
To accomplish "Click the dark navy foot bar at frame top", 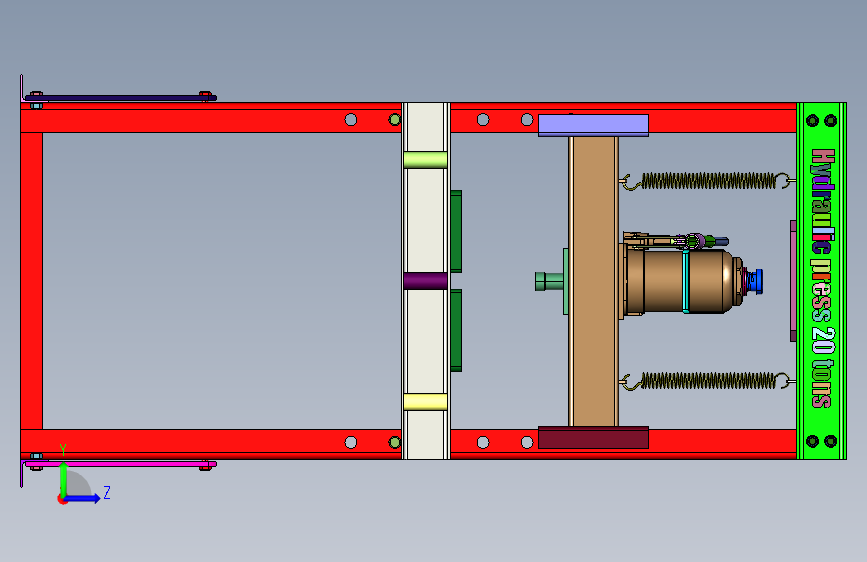I will pyautogui.click(x=121, y=98).
